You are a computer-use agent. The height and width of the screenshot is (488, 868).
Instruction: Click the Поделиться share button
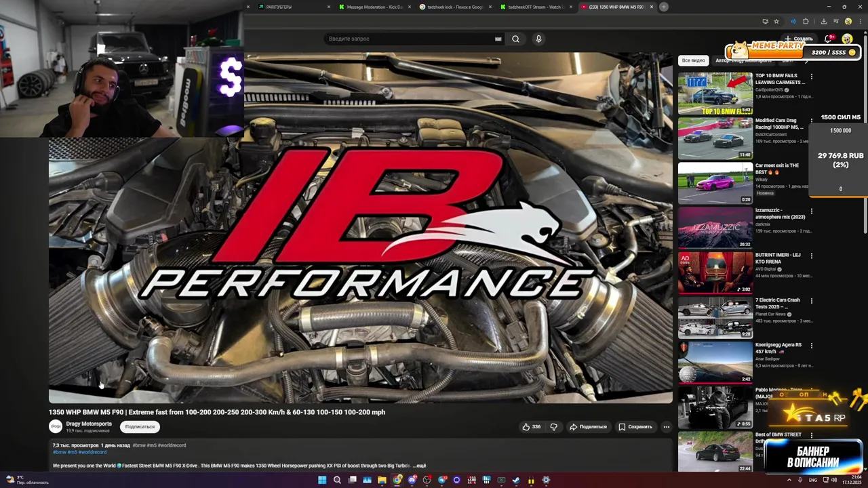[x=588, y=427]
